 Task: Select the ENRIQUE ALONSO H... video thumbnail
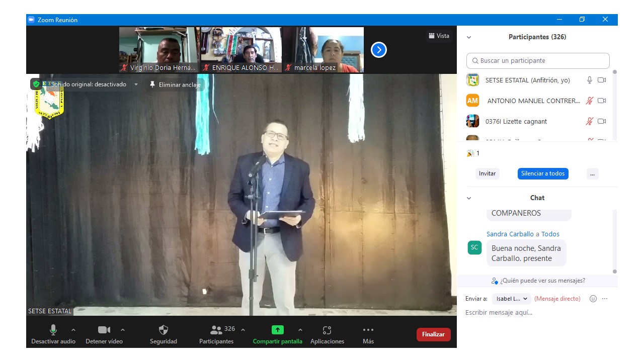click(x=242, y=50)
